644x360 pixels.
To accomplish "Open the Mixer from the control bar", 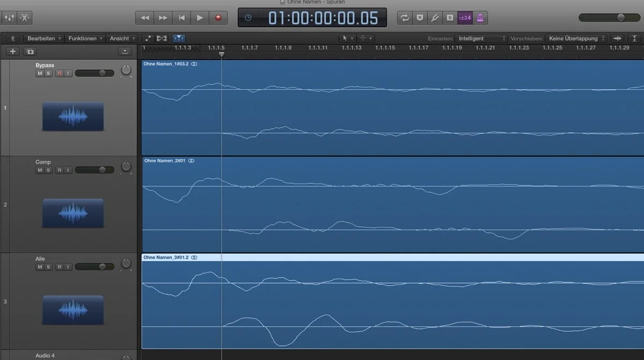I will click(x=10, y=18).
